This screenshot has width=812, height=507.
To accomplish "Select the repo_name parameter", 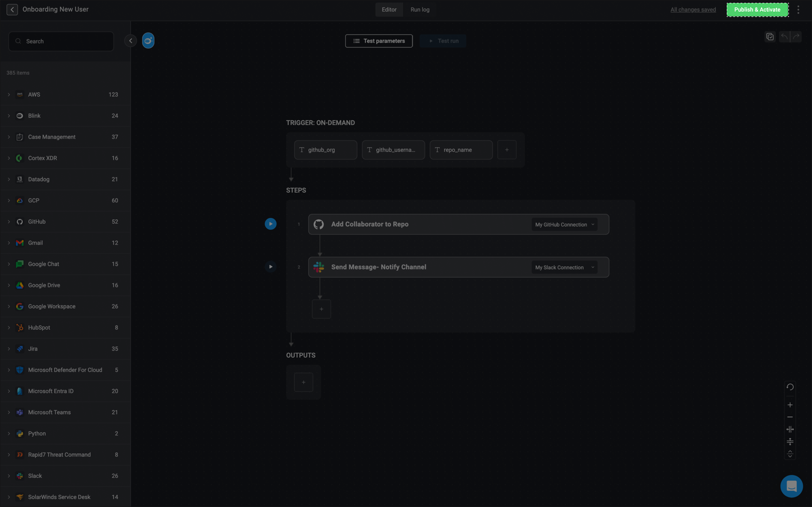I will tap(461, 150).
